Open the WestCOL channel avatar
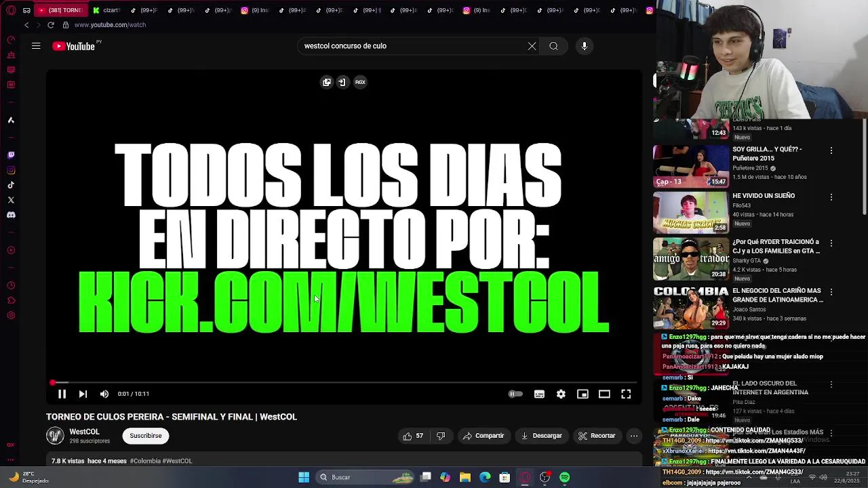This screenshot has height=488, width=868. click(55, 436)
